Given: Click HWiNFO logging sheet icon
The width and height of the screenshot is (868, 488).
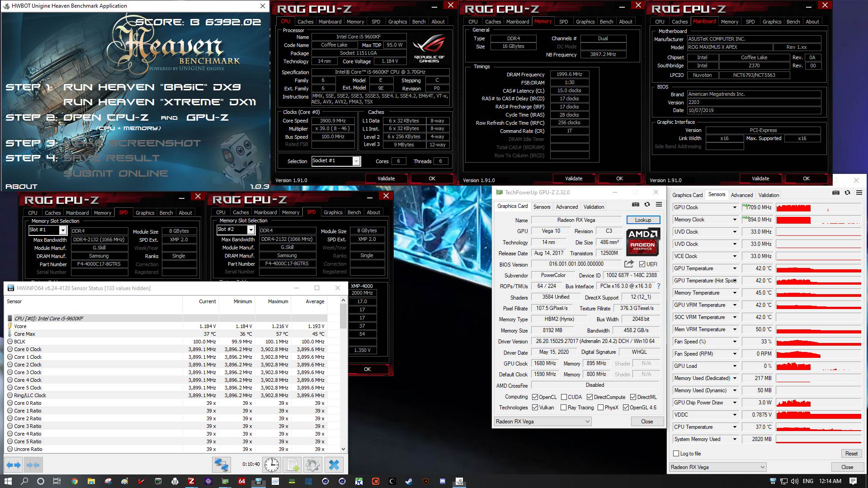Looking at the screenshot, I should point(292,465).
